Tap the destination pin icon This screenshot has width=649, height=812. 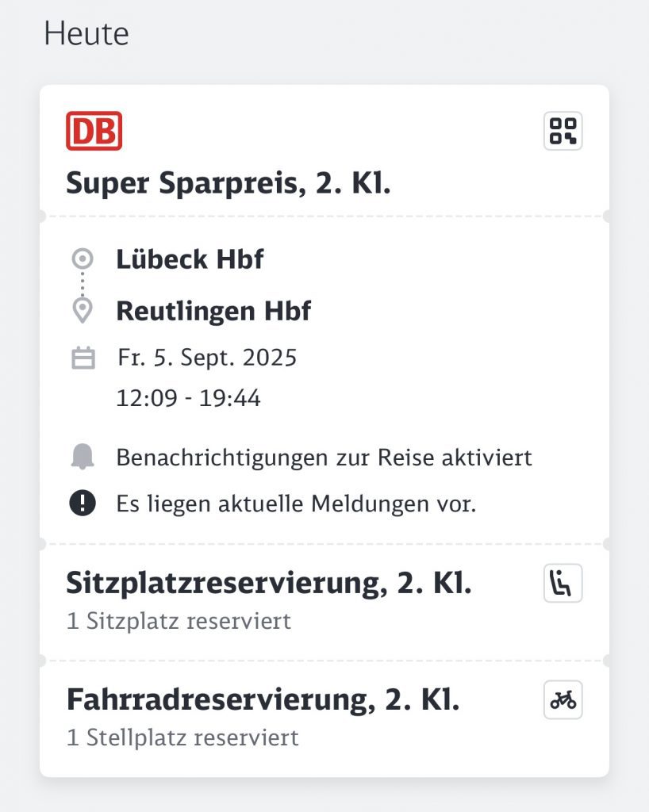pyautogui.click(x=83, y=310)
